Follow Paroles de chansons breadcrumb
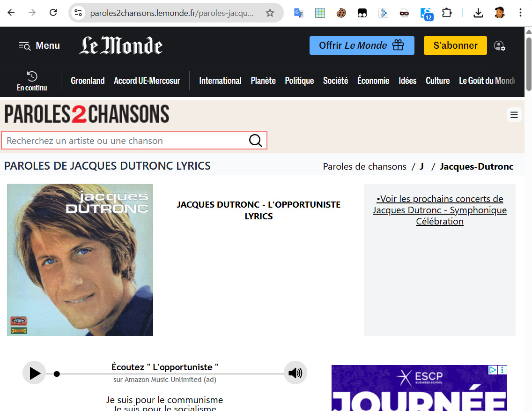The image size is (532, 411). (364, 166)
